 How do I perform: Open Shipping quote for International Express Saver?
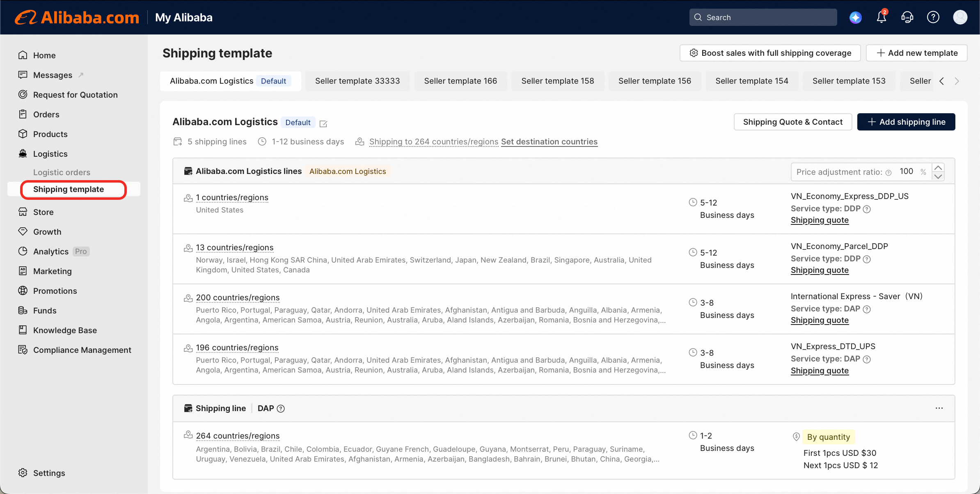(x=820, y=320)
